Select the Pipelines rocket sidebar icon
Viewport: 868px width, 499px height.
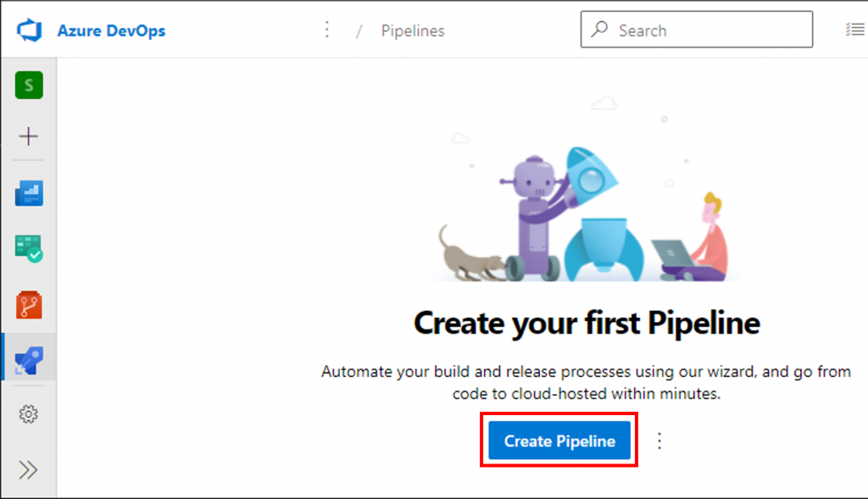[x=29, y=361]
